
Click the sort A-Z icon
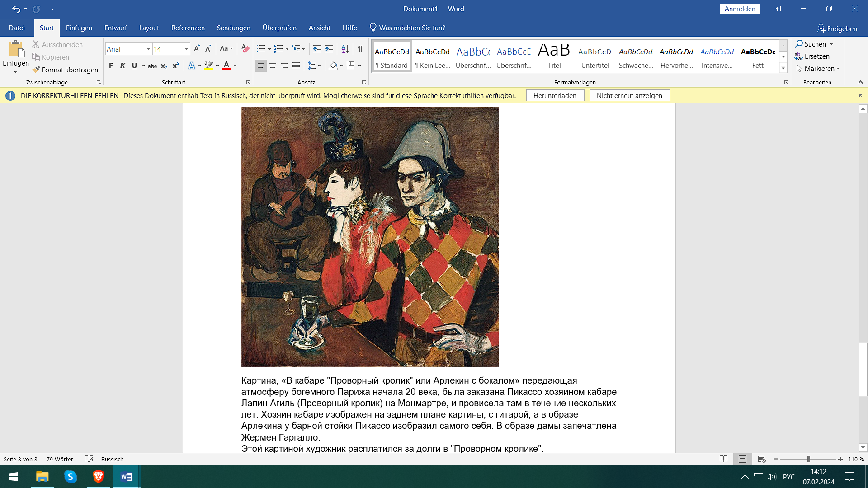pos(345,49)
